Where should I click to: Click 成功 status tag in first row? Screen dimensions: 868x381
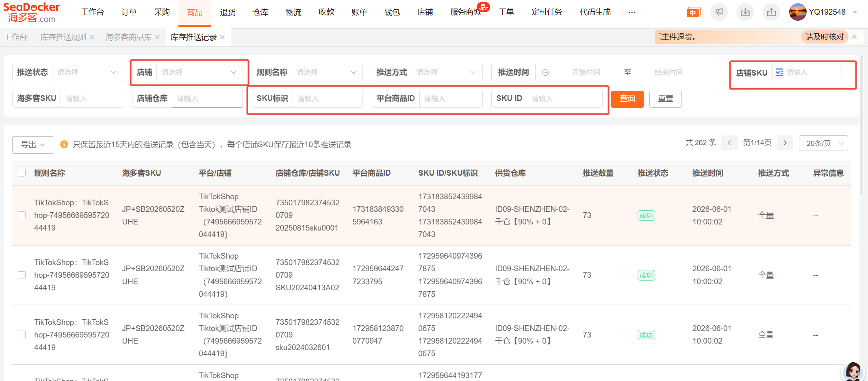646,216
